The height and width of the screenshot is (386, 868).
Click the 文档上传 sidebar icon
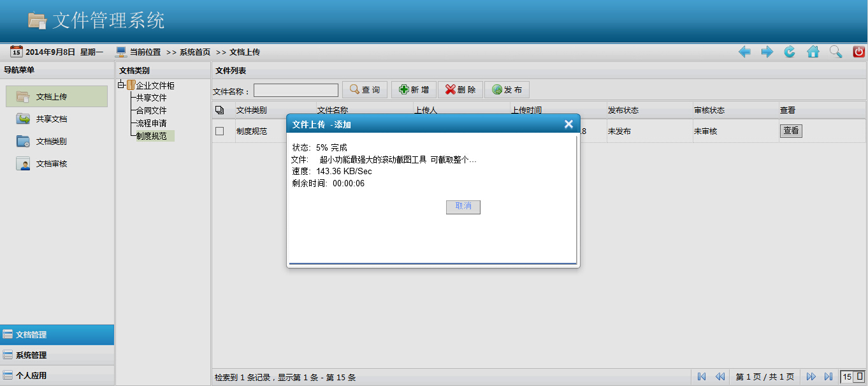coord(23,97)
